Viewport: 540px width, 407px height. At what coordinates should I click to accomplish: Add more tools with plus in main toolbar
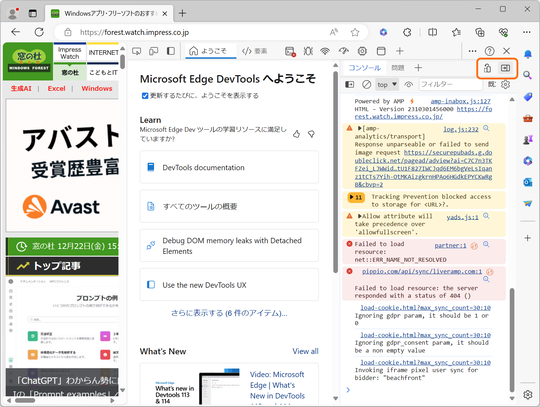pos(399,51)
